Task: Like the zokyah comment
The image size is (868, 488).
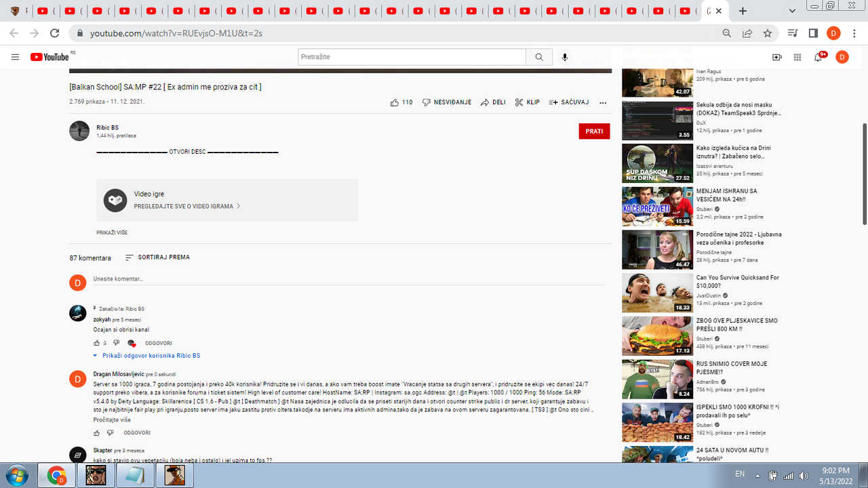Action: (96, 343)
